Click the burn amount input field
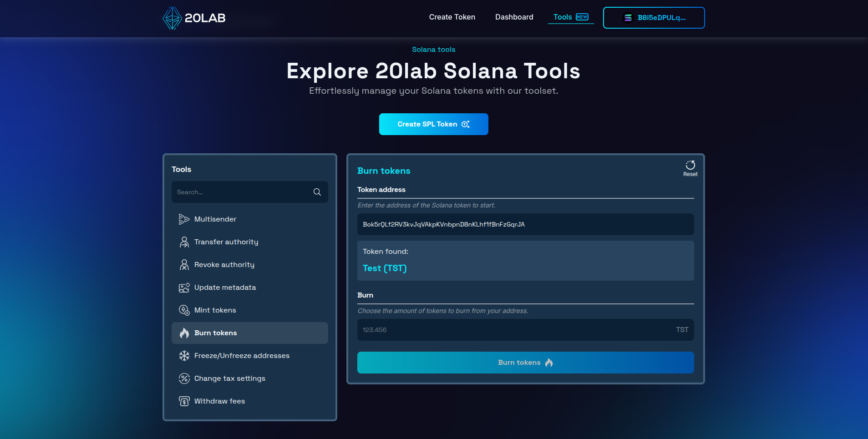The width and height of the screenshot is (868, 439). (526, 330)
